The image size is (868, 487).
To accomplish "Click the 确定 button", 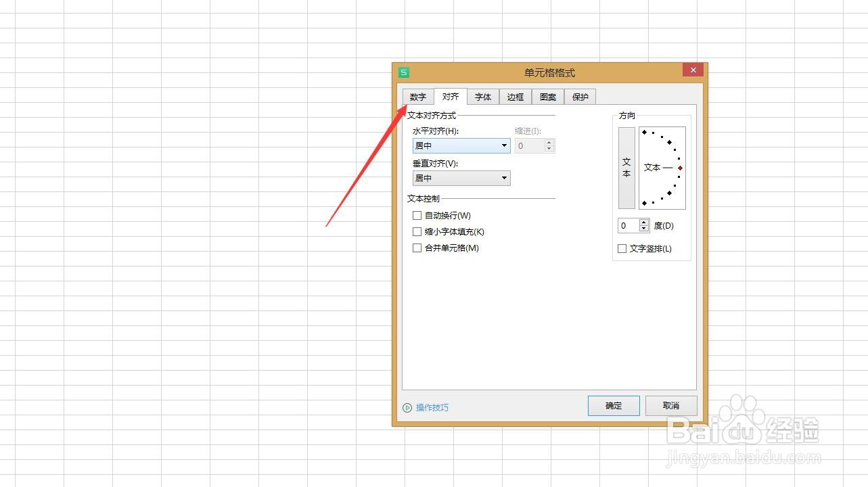I will [614, 406].
